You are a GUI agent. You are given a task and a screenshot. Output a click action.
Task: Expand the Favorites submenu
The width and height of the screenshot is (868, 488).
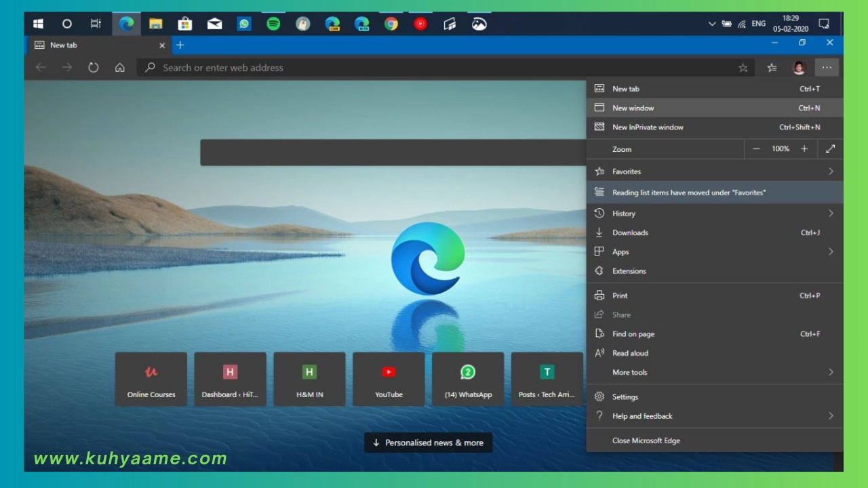click(x=715, y=171)
